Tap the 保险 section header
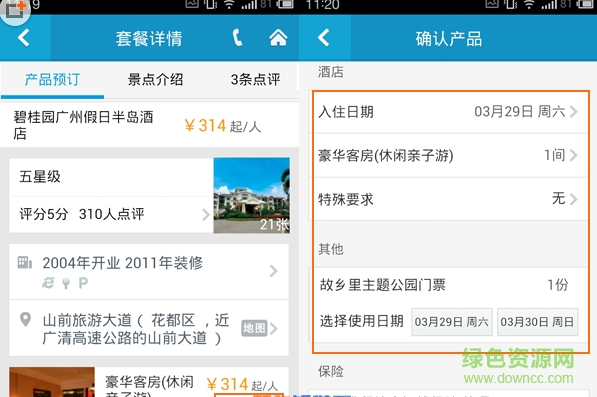The image size is (597, 397). 330,371
